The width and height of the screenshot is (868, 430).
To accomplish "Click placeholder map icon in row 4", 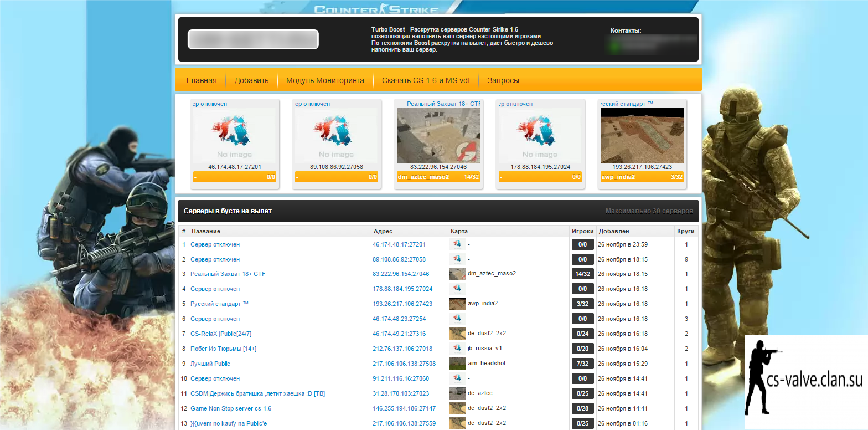I will 457,289.
